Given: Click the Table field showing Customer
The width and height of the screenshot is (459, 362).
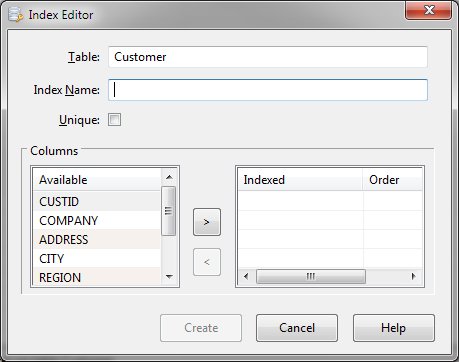Looking at the screenshot, I should [x=268, y=57].
